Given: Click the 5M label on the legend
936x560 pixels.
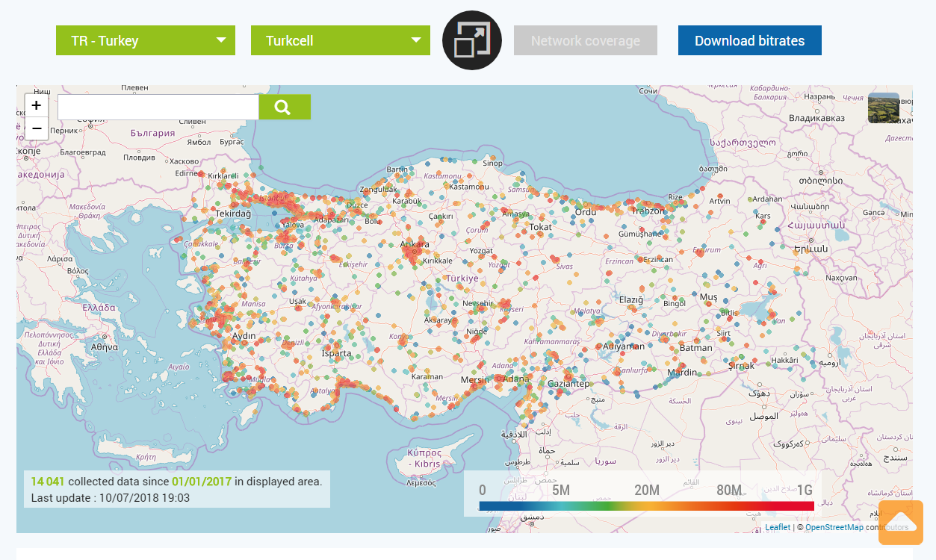Looking at the screenshot, I should (561, 491).
